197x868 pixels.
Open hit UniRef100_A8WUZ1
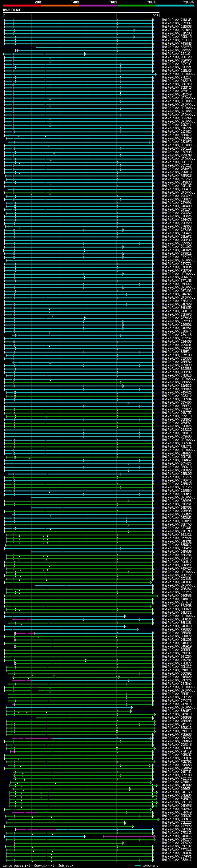tap(177, 609)
